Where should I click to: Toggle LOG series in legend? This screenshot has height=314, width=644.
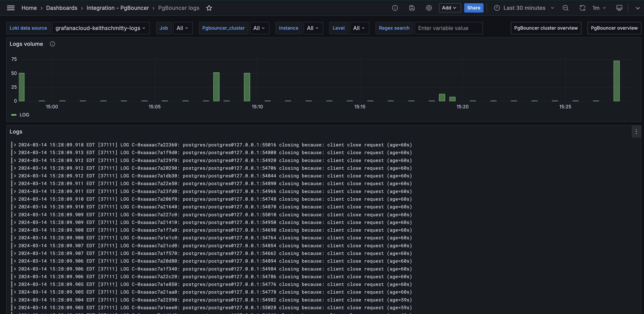[24, 115]
